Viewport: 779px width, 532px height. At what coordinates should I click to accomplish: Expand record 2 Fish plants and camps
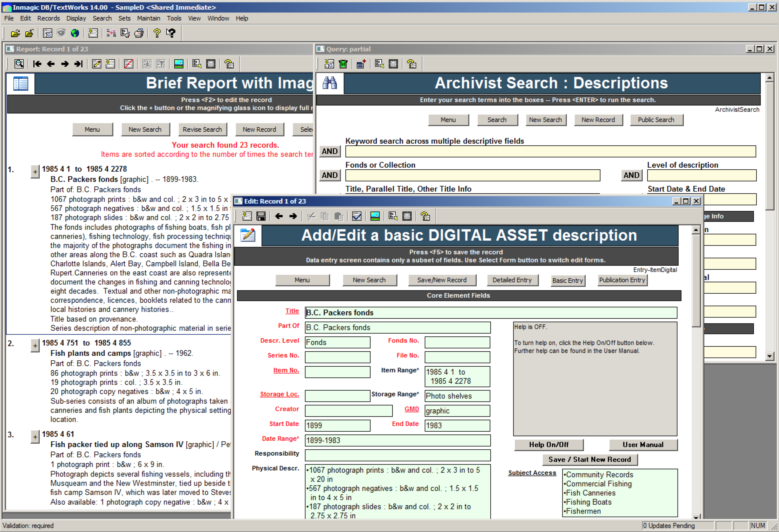pyautogui.click(x=35, y=346)
